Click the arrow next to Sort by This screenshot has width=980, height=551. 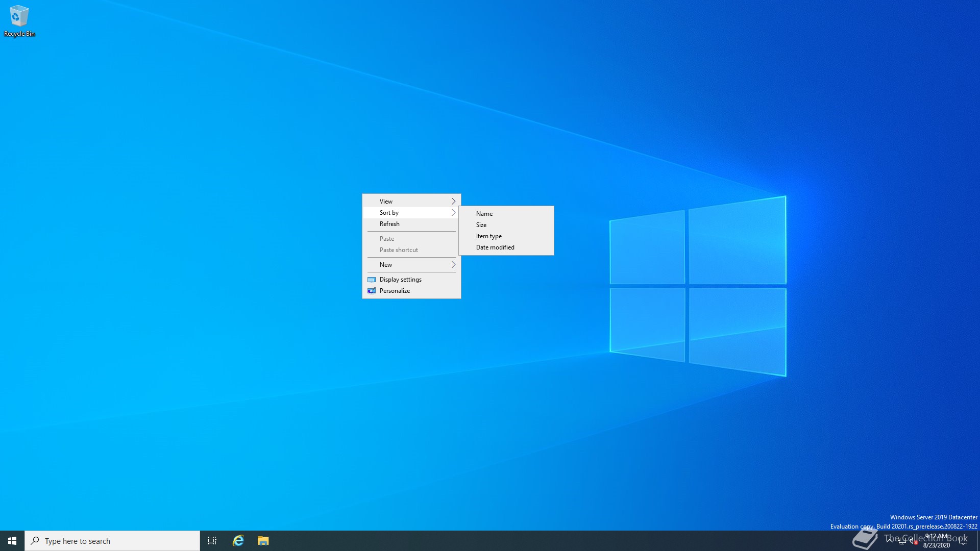pos(453,213)
